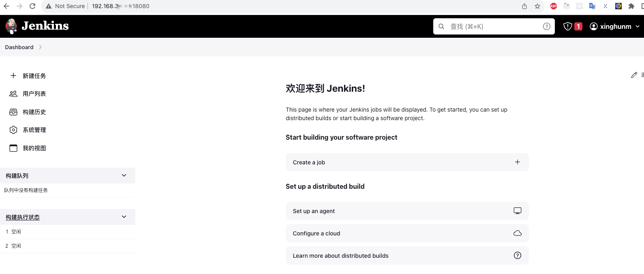The height and width of the screenshot is (274, 644).
Task: Click the 构建队列 panel title
Action: 17,176
